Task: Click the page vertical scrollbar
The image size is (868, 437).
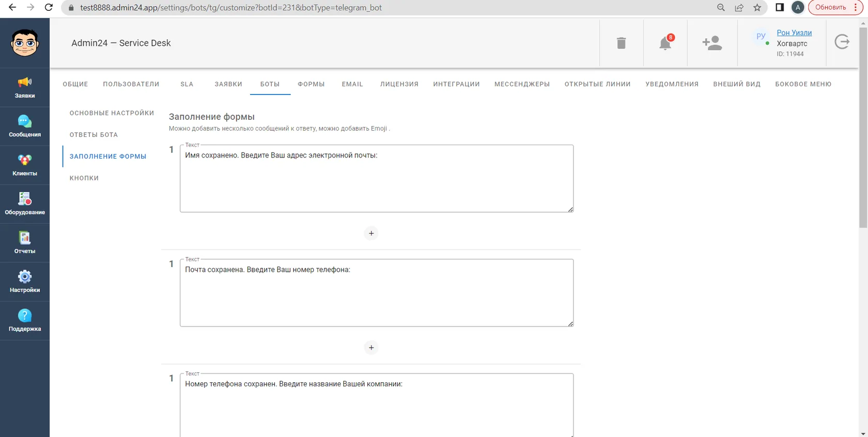Action: point(863,127)
